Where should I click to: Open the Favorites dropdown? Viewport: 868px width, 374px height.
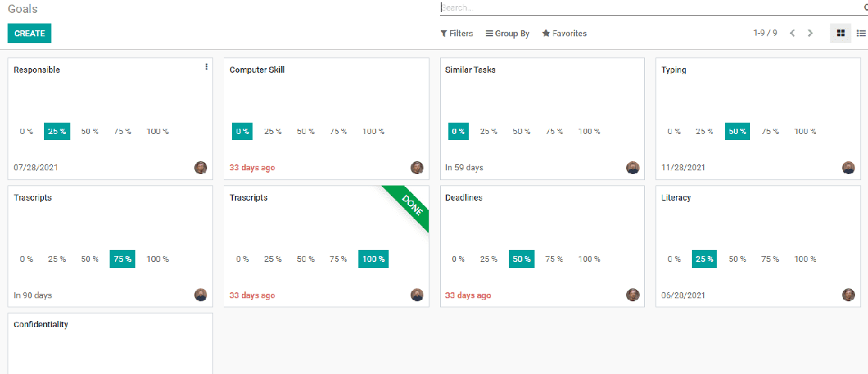564,33
